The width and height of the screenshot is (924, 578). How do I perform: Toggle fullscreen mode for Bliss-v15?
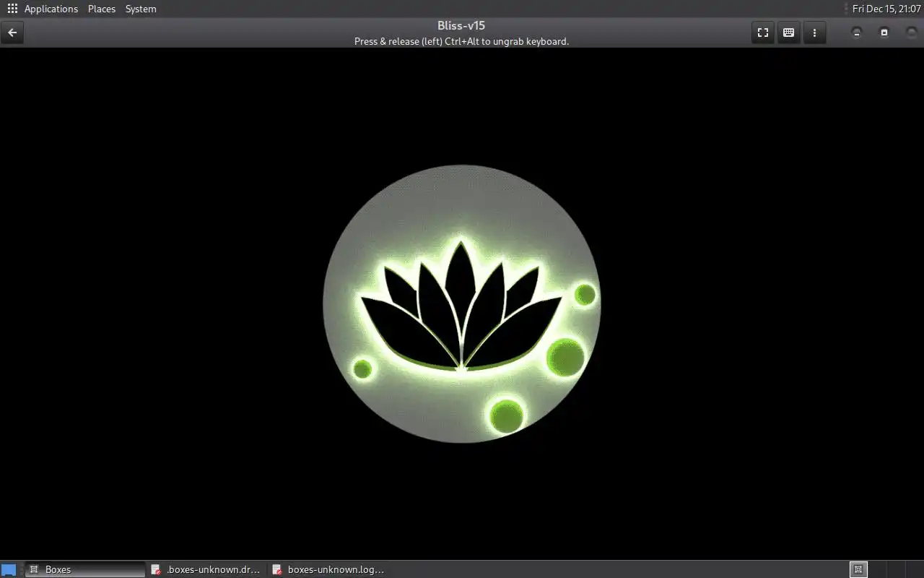click(762, 33)
